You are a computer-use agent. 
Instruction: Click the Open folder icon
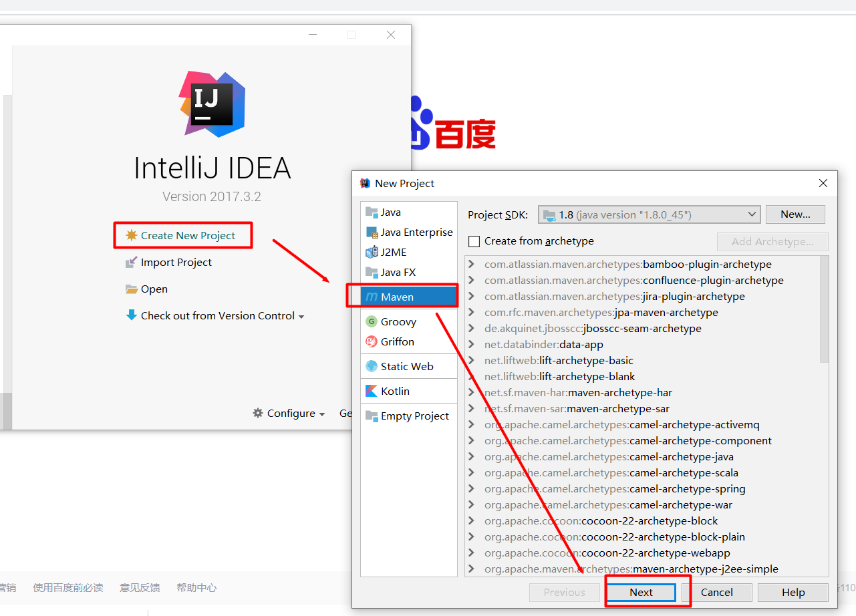(131, 289)
